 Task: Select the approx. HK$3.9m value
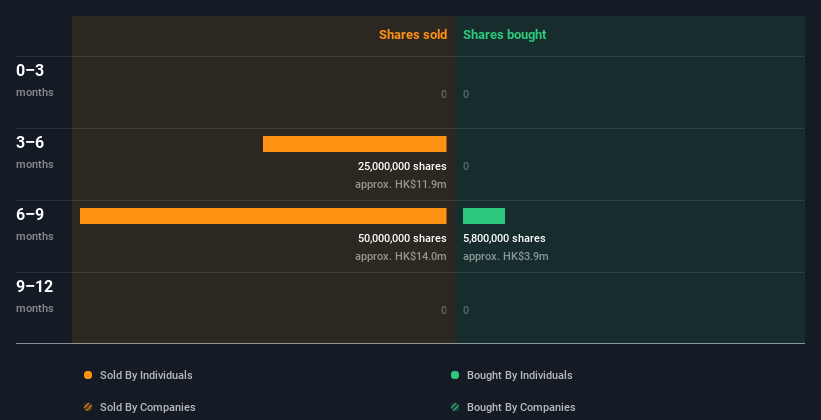[506, 256]
